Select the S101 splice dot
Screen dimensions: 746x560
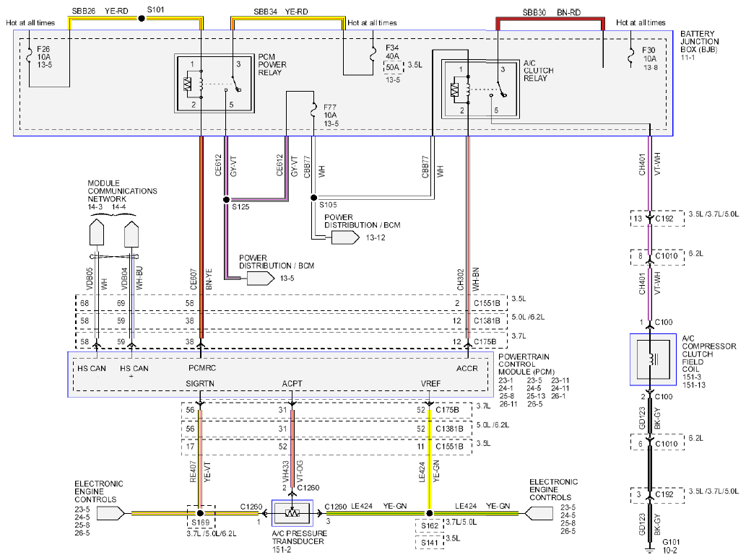click(142, 19)
